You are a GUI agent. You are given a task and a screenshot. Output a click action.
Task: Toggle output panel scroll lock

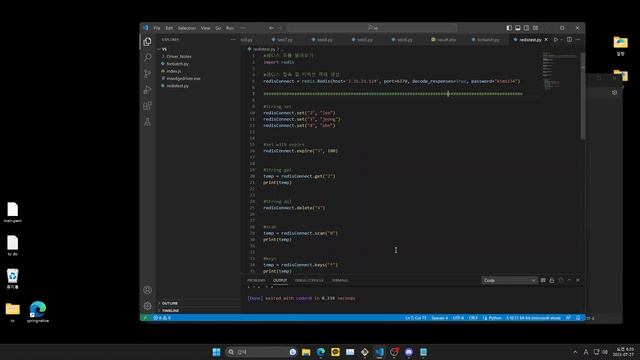pos(552,280)
